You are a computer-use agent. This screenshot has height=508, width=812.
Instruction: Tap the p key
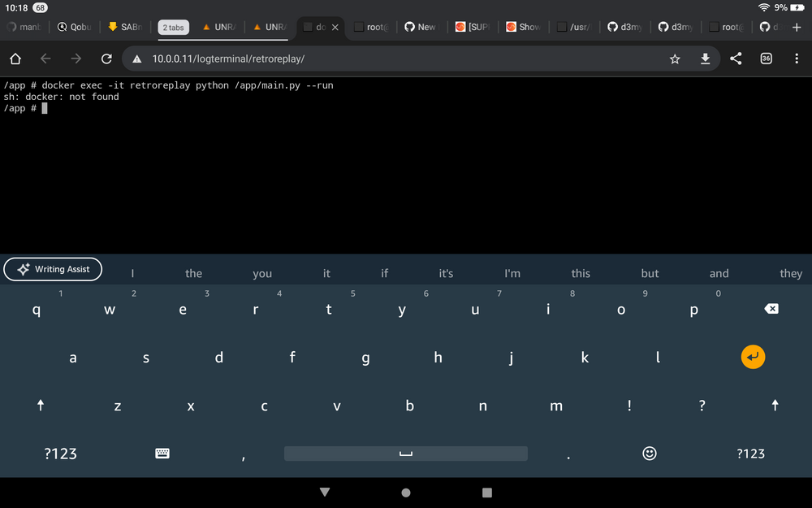coord(694,310)
